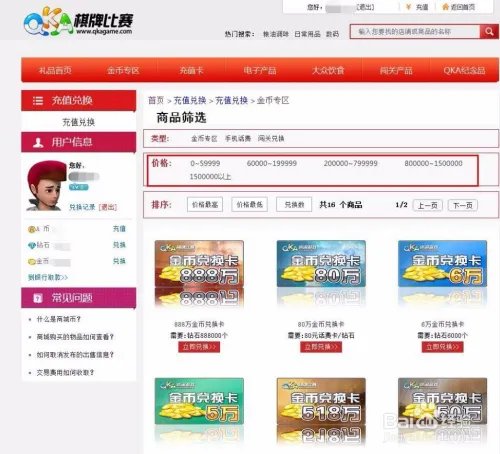This screenshot has height=454, width=500.
Task: Click the gold coin icon beside 金币
Action: [32, 262]
